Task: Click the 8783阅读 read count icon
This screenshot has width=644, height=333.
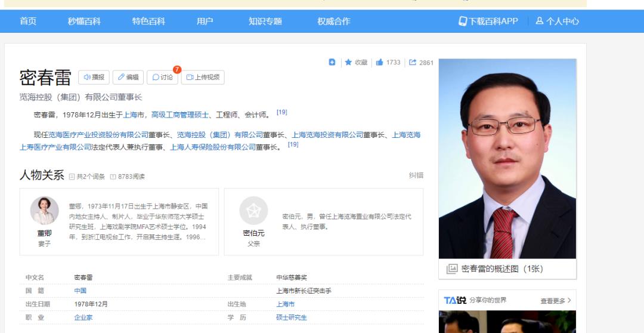Action: point(113,177)
